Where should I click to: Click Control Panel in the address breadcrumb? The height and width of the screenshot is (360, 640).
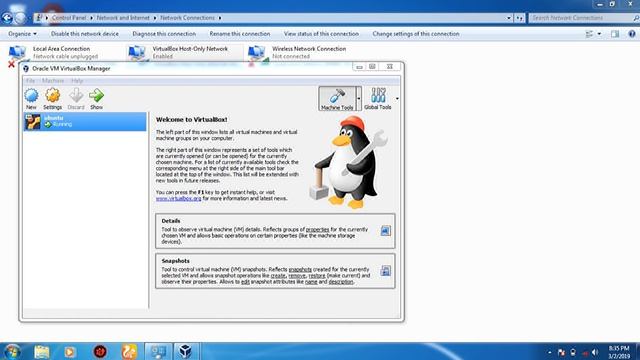tap(69, 18)
